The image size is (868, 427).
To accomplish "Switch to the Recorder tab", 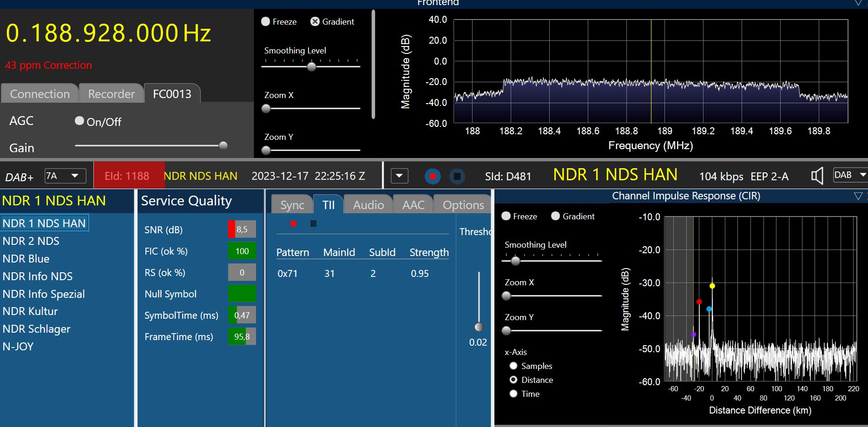I will click(111, 93).
